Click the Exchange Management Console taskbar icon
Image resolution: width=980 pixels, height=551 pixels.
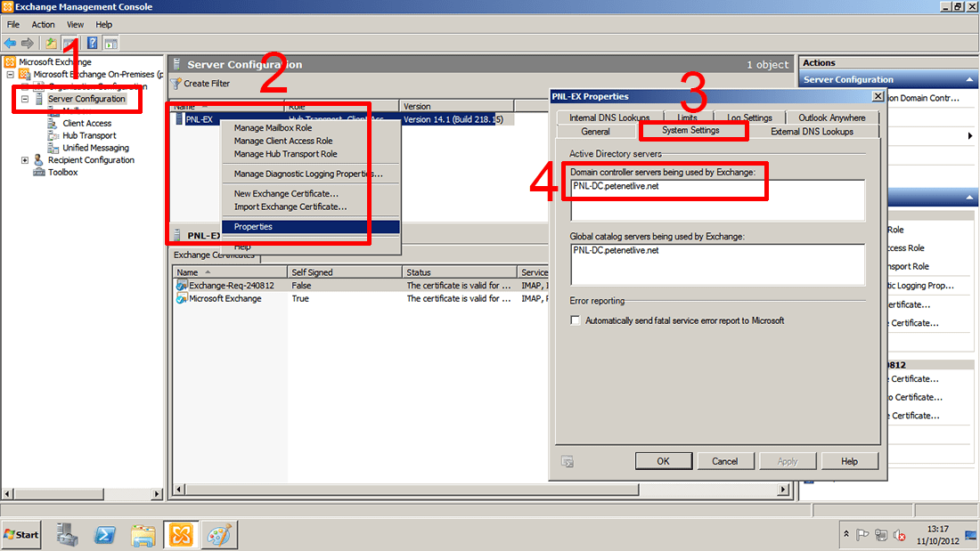coord(181,534)
